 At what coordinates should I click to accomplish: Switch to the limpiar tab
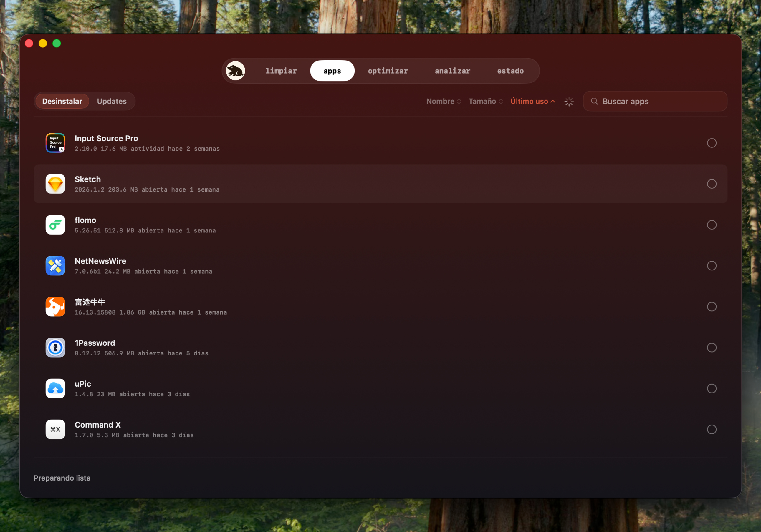[x=281, y=71]
